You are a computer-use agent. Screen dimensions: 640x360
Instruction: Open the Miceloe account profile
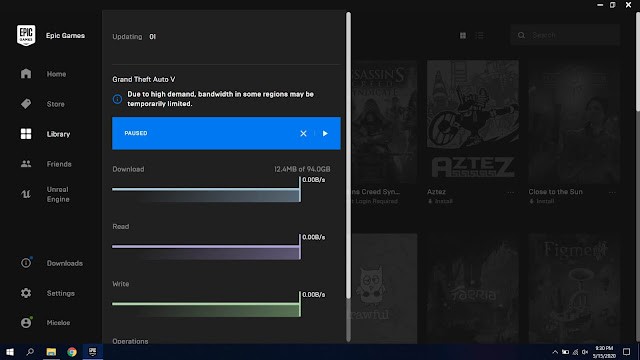click(45, 322)
